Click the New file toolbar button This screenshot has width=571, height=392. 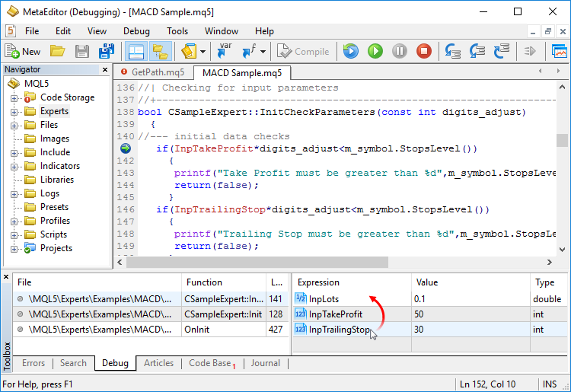[23, 51]
